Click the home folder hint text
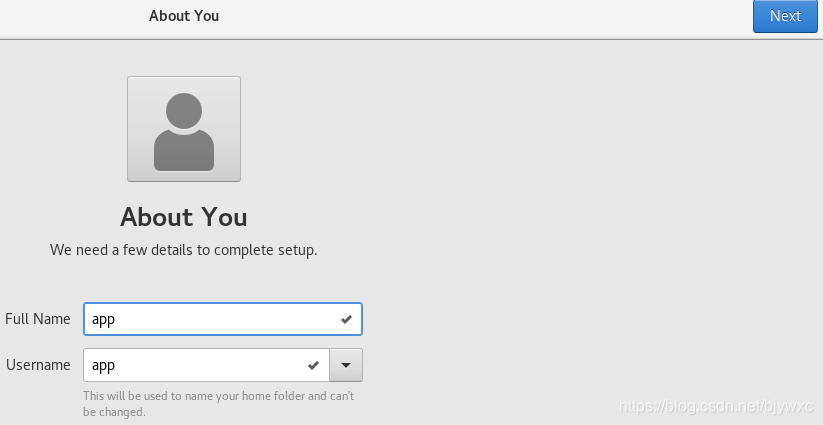823x425 pixels. point(218,396)
